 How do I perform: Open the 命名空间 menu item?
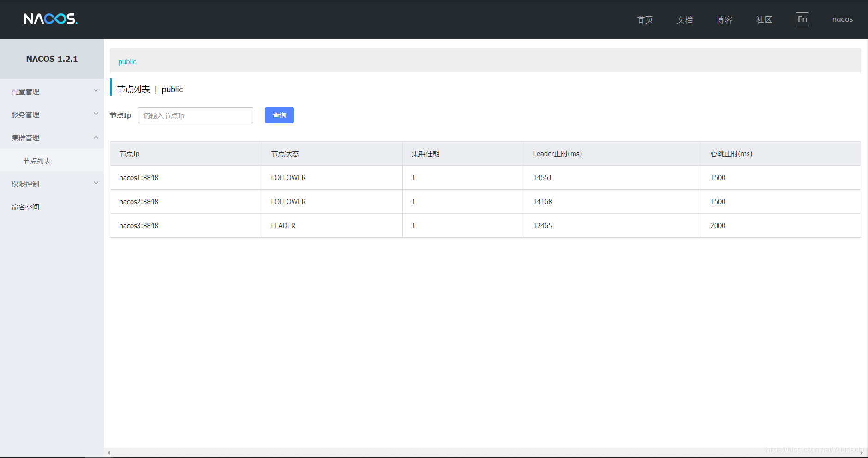pos(52,207)
